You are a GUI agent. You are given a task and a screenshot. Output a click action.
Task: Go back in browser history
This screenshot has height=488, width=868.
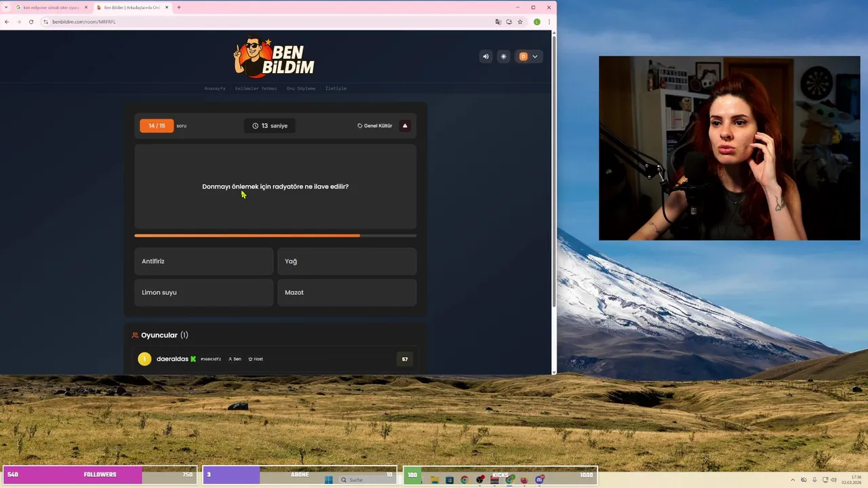[7, 22]
